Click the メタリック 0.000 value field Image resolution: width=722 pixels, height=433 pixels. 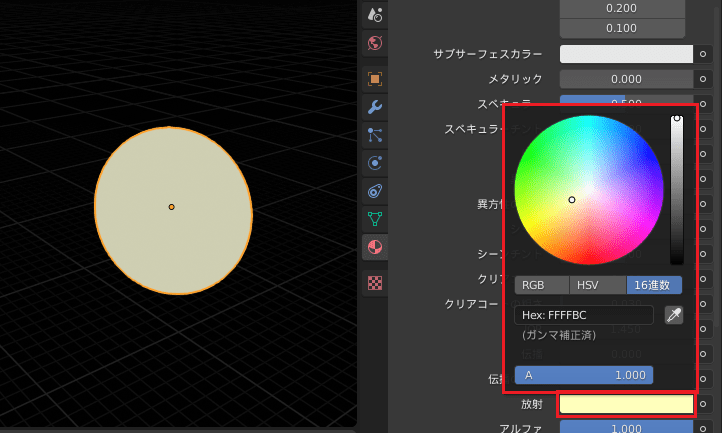click(626, 79)
